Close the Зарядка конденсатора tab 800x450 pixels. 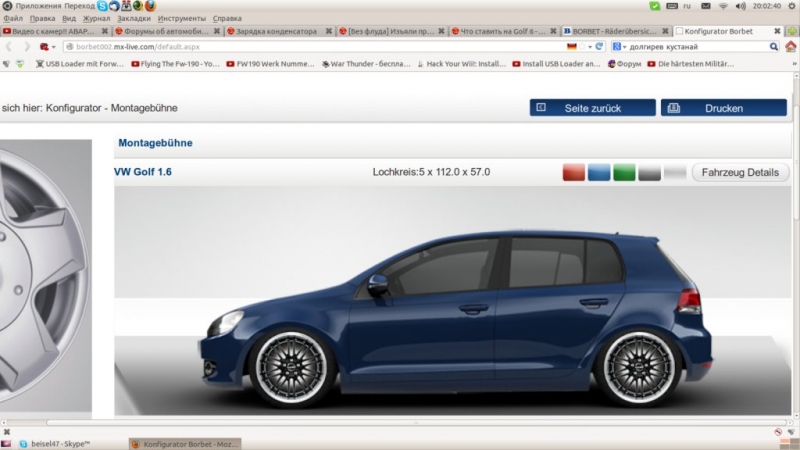[329, 31]
